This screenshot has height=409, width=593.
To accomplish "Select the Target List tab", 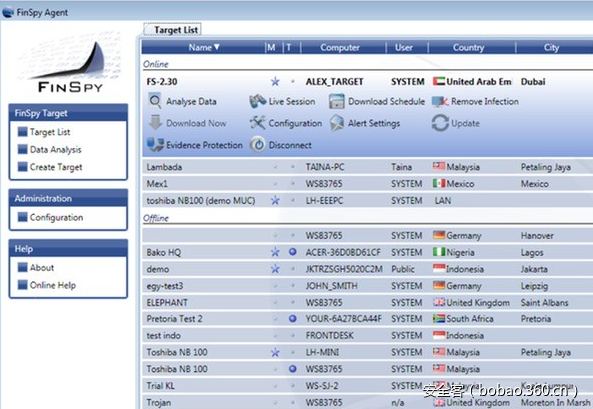I will point(172,30).
